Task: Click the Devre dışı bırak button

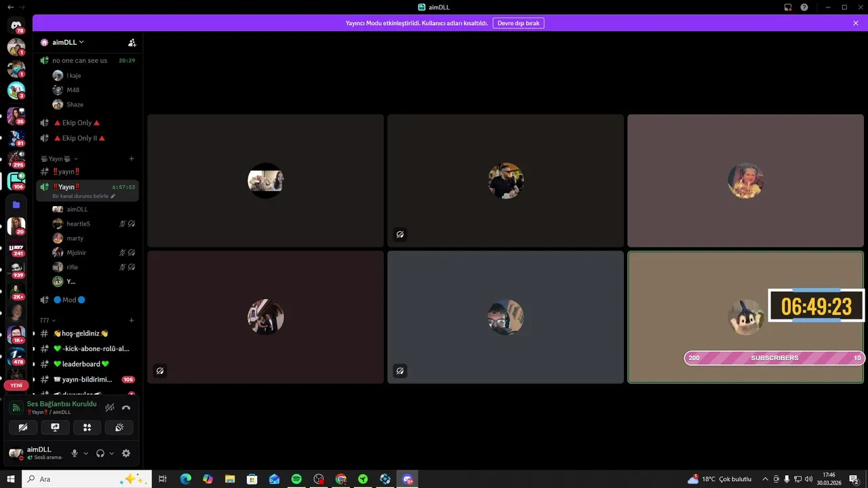Action: [x=519, y=23]
